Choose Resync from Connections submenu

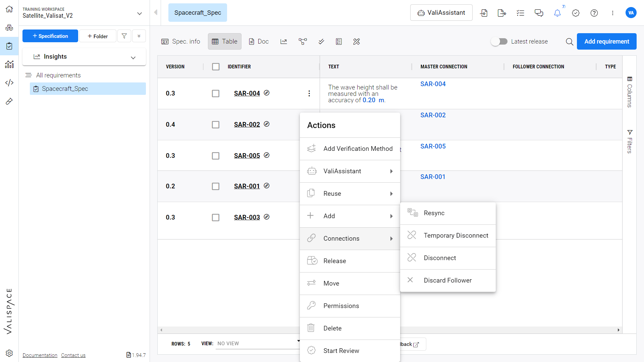coord(448,213)
